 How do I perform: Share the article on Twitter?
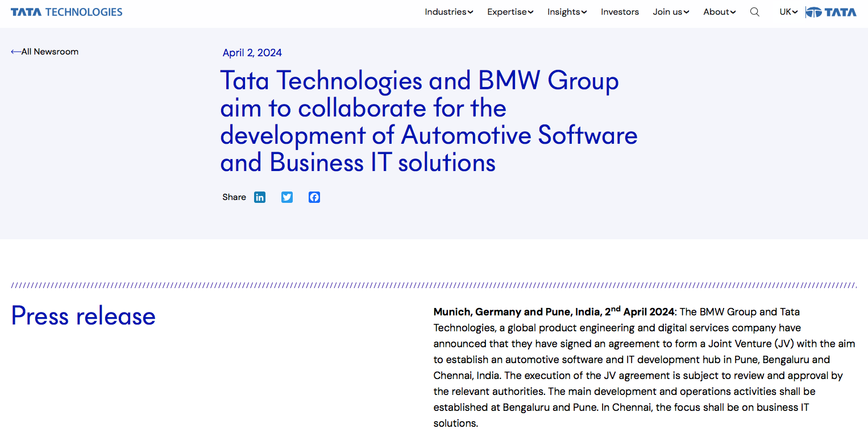[287, 197]
